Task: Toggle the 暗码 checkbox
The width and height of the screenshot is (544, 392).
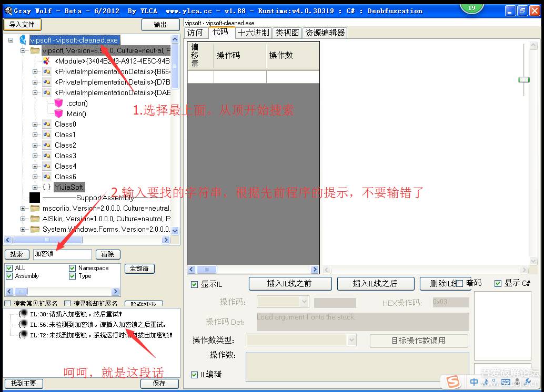Action: point(460,284)
